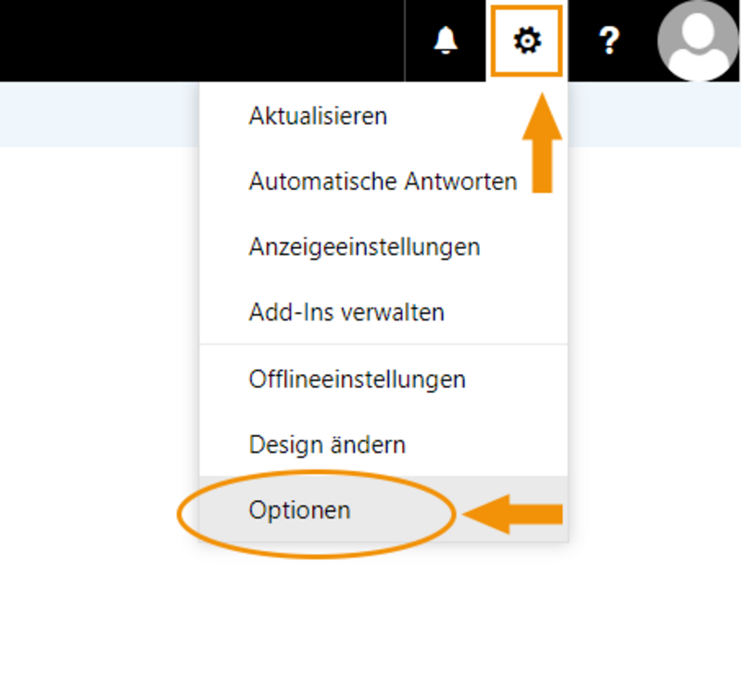Image resolution: width=741 pixels, height=700 pixels.
Task: Click the white area below the menu
Action: 370,623
